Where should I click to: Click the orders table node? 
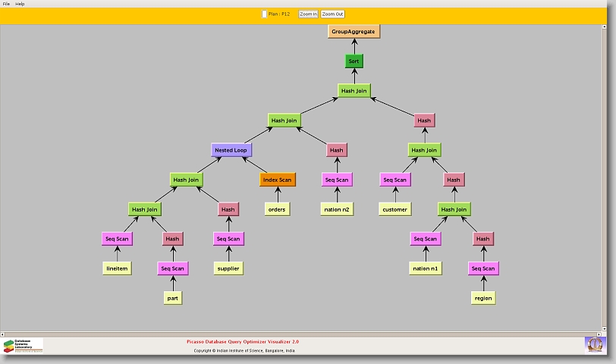tap(277, 209)
